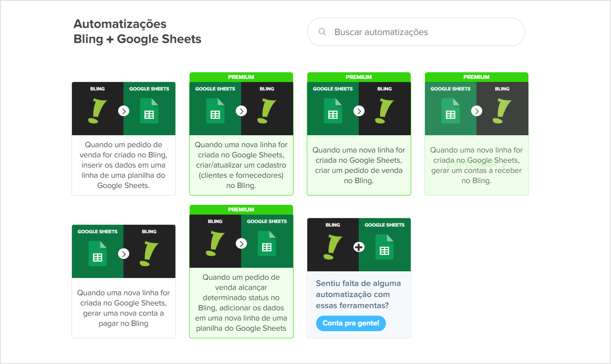The width and height of the screenshot is (611, 364).
Task: Focus the Buscar automatizações search field
Action: (x=416, y=32)
